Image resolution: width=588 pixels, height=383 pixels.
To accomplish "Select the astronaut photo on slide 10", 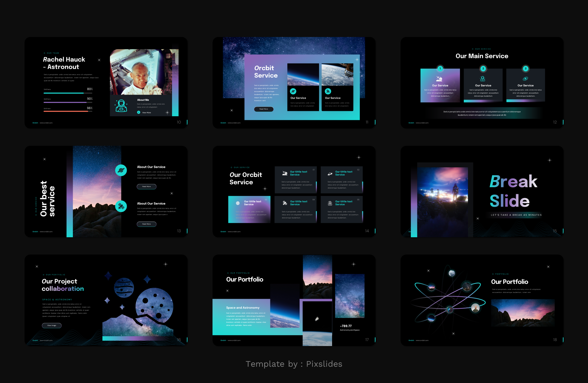I will coord(141,72).
